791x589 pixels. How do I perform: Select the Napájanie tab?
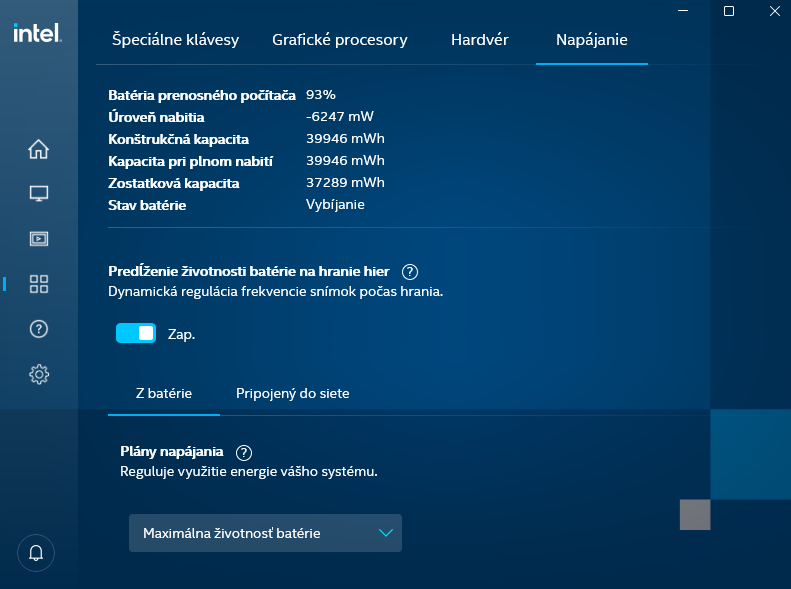coord(592,40)
